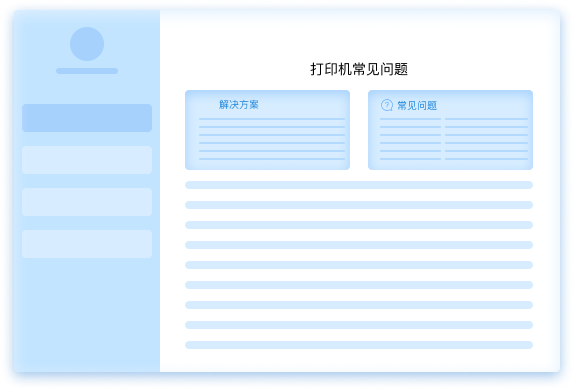Click the question mark icon beside 常见问题
Image resolution: width=574 pixels, height=390 pixels.
coord(387,105)
